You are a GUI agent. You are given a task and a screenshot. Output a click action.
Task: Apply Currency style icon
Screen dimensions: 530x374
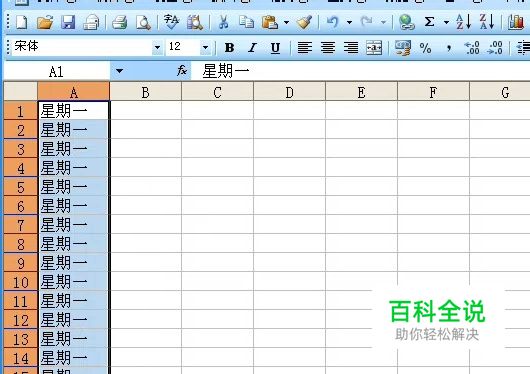[x=403, y=48]
